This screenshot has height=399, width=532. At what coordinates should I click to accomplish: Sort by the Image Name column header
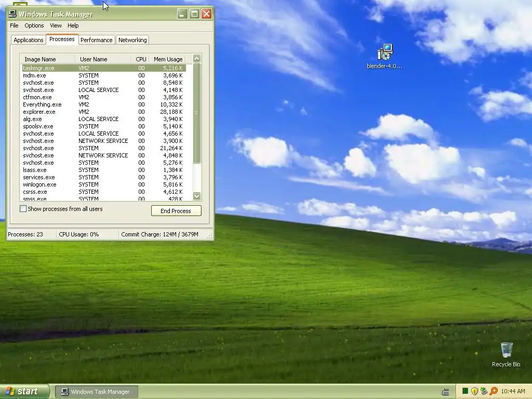(47, 59)
